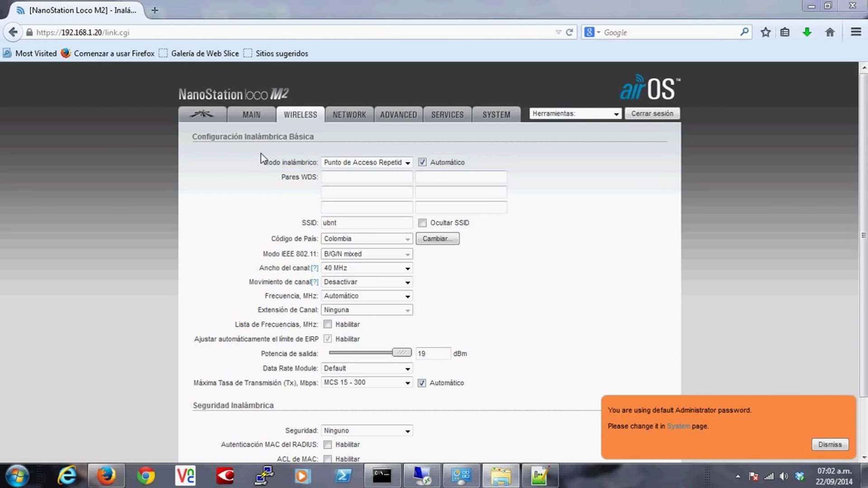Viewport: 868px width, 488px height.
Task: Open the Máxima Tasa de Transmisión dropdown
Action: click(367, 382)
